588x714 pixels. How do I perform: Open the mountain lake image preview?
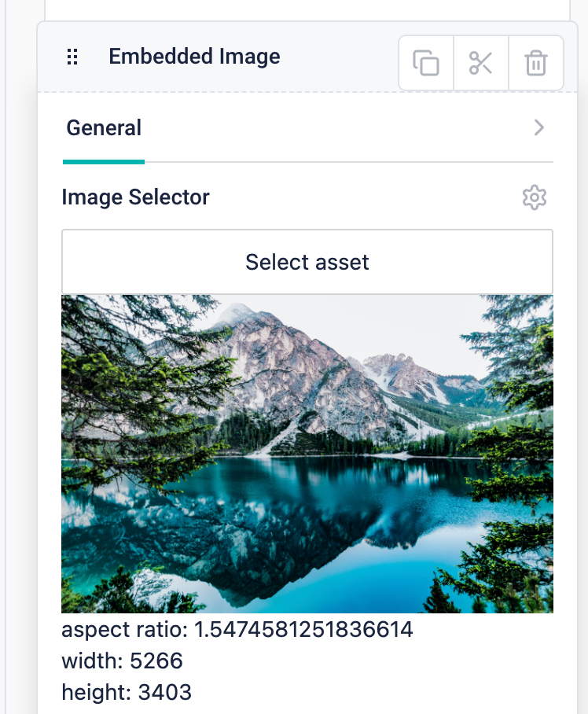click(307, 454)
